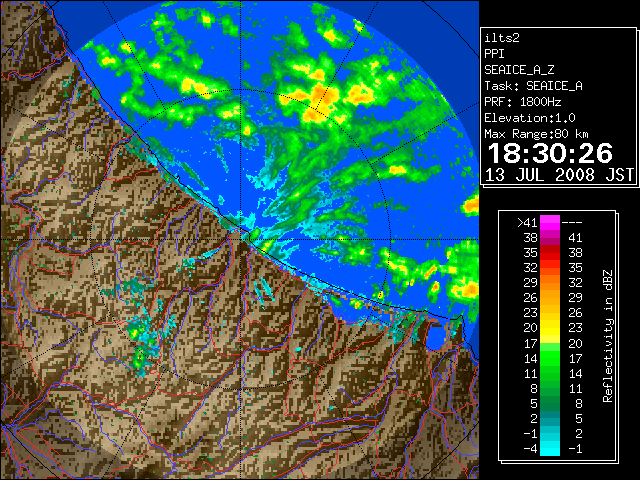Pick the orange 29–32 dBZ color band

coord(550,283)
